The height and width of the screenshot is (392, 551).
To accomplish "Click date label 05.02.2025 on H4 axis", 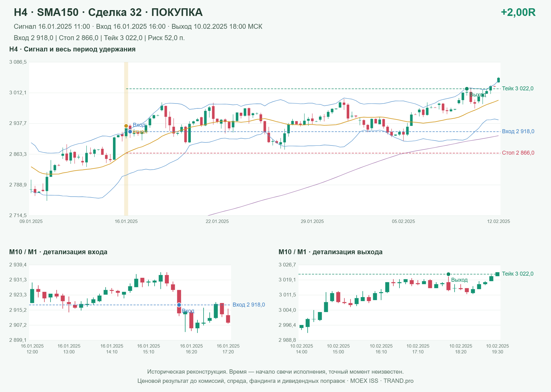I will coord(403,221).
